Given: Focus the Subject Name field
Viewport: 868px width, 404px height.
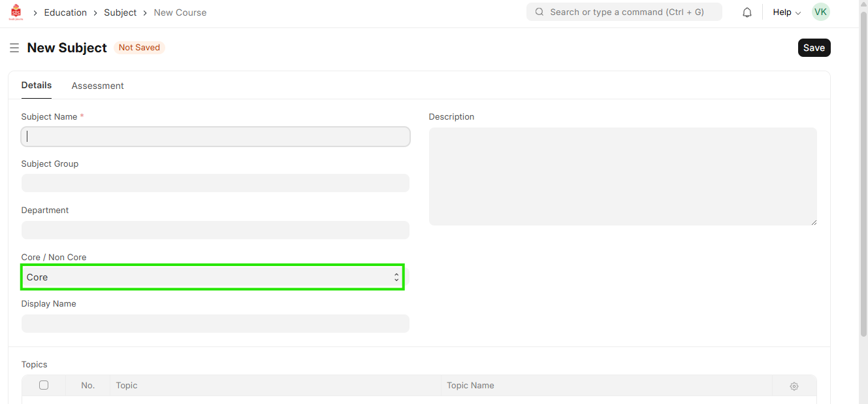Looking at the screenshot, I should point(215,137).
